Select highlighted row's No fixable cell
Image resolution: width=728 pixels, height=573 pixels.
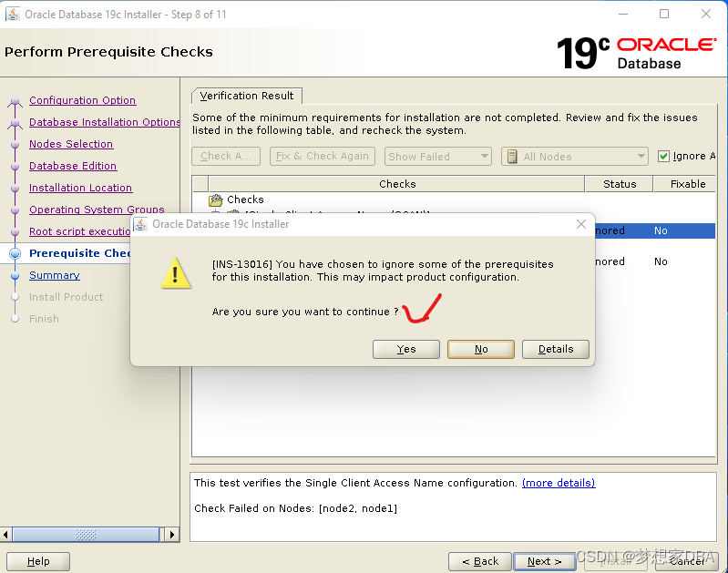[661, 230]
